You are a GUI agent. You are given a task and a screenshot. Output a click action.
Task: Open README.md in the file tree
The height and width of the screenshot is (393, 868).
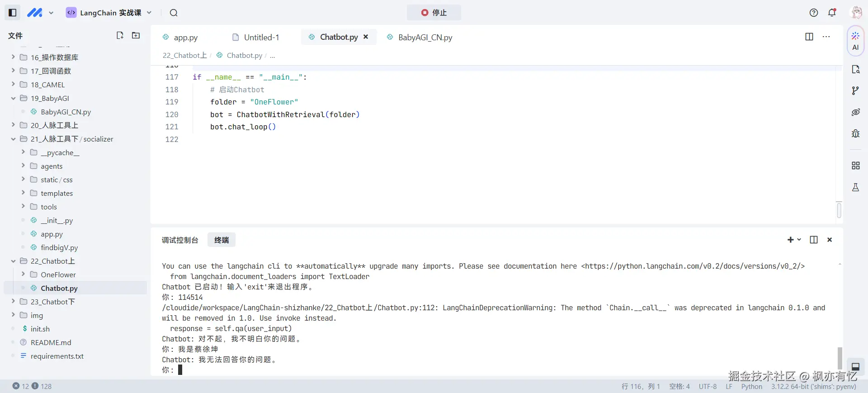click(x=51, y=342)
